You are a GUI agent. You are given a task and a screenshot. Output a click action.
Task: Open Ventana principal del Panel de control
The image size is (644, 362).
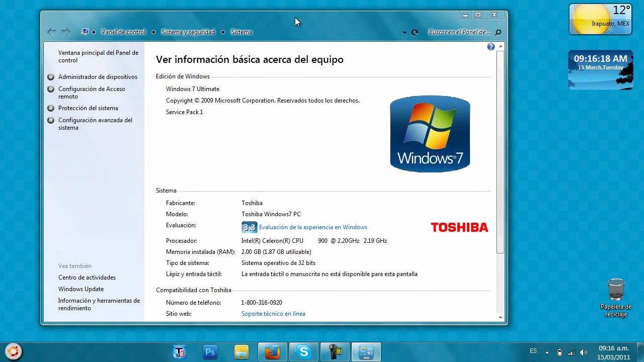point(98,56)
